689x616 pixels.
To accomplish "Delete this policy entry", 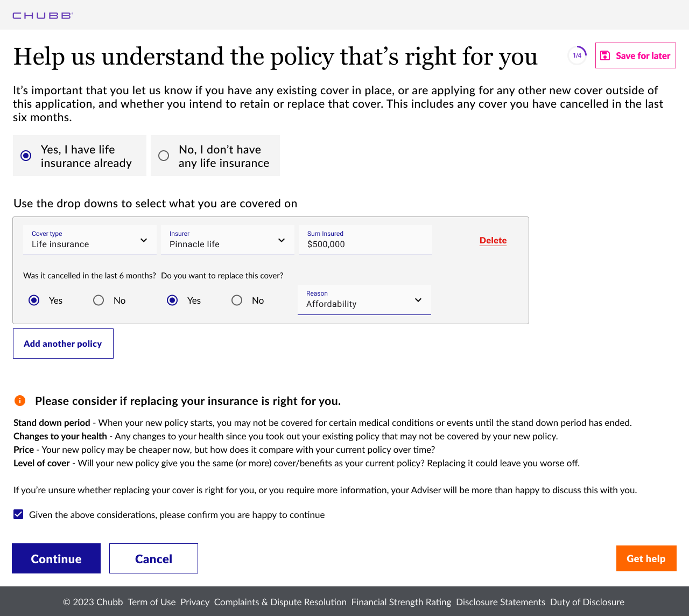I will point(493,240).
